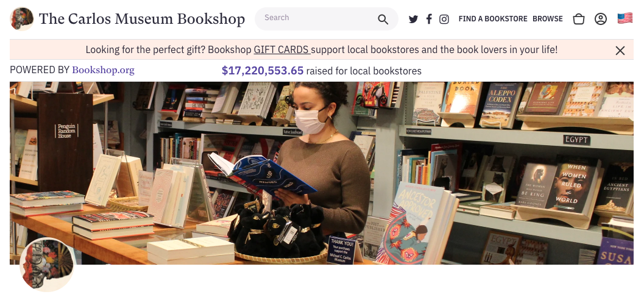644x297 pixels.
Task: Click the Carlos Museum logo icon in header
Action: [22, 19]
